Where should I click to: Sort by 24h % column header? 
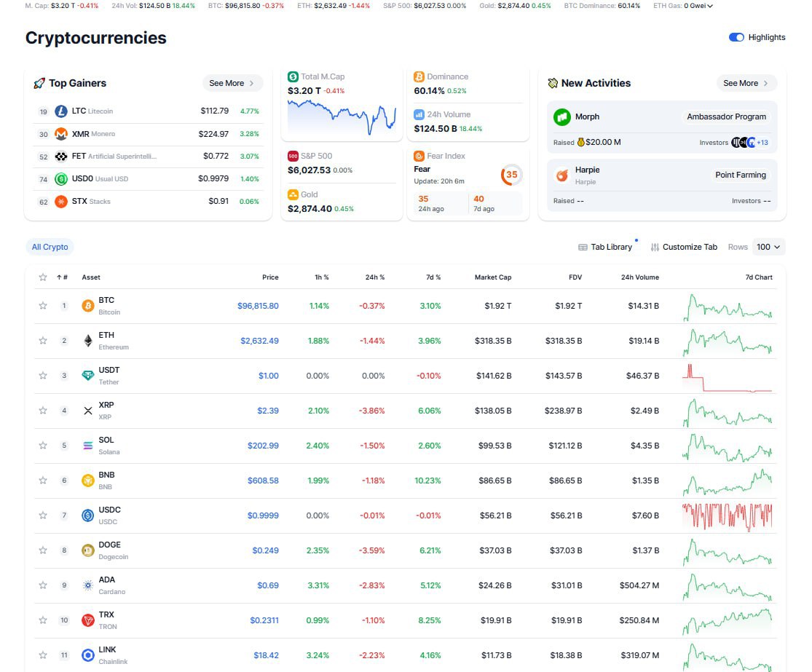[375, 277]
